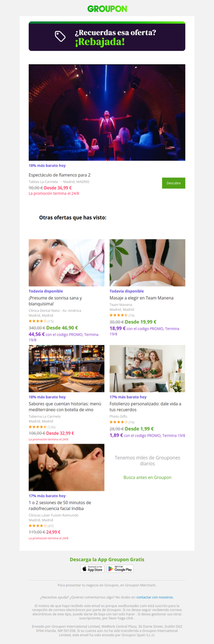
Task: Click the '¿Recuerdas esa oferta? ¡Rebajada!' banner
Action: click(107, 36)
